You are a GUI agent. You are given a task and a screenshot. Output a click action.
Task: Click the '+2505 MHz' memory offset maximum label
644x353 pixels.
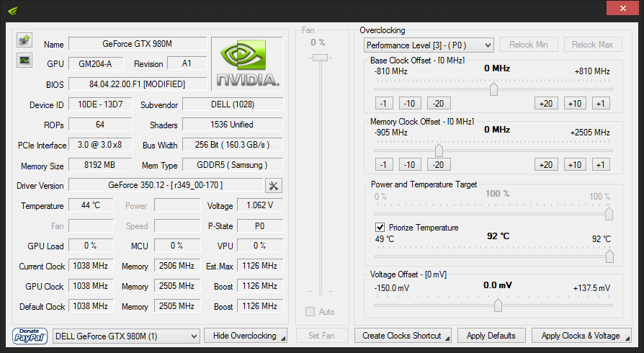point(590,133)
